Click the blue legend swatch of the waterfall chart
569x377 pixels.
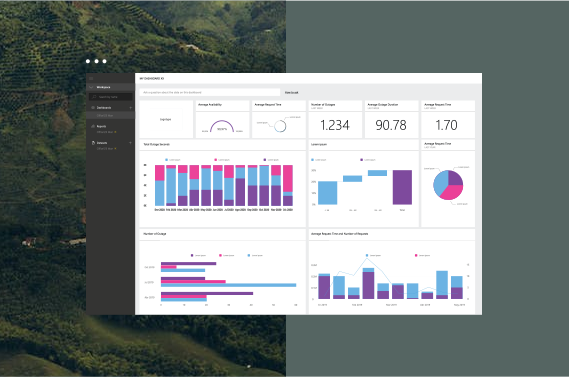[x=313, y=160]
